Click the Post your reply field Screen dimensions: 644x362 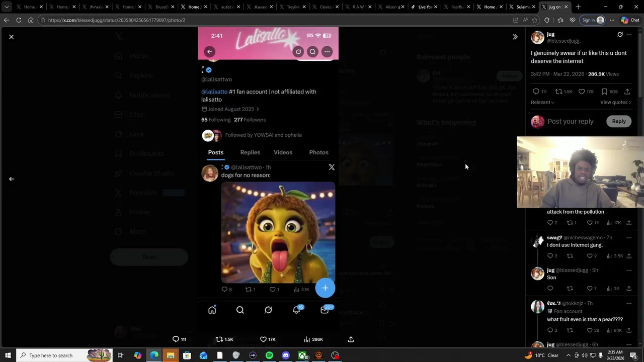(x=571, y=121)
